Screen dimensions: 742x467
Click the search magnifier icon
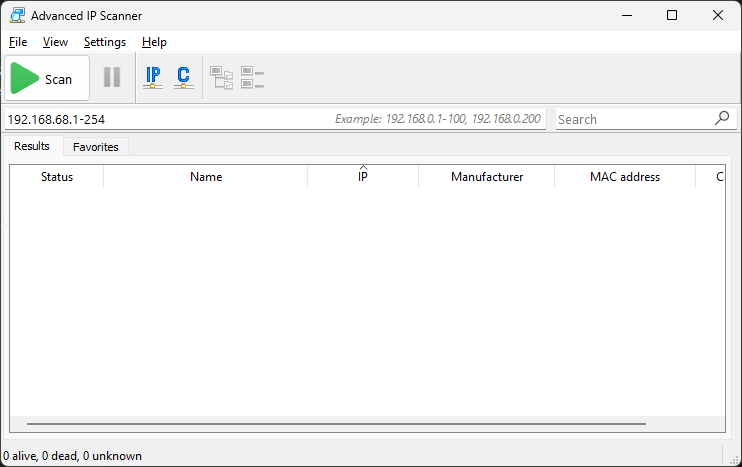tap(722, 118)
